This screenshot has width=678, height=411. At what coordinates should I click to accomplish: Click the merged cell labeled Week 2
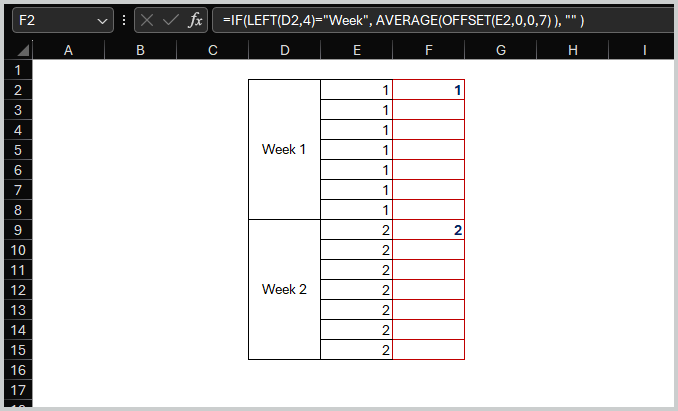coord(285,290)
